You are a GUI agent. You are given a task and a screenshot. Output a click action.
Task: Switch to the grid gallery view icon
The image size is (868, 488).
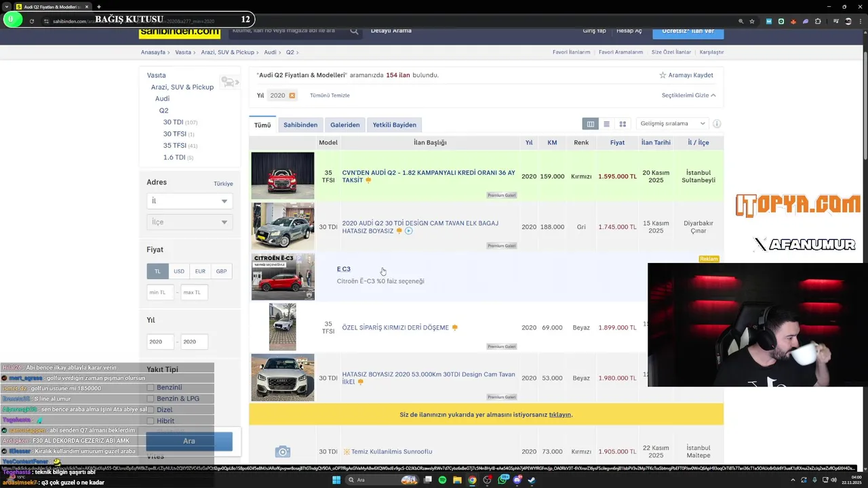pyautogui.click(x=623, y=124)
